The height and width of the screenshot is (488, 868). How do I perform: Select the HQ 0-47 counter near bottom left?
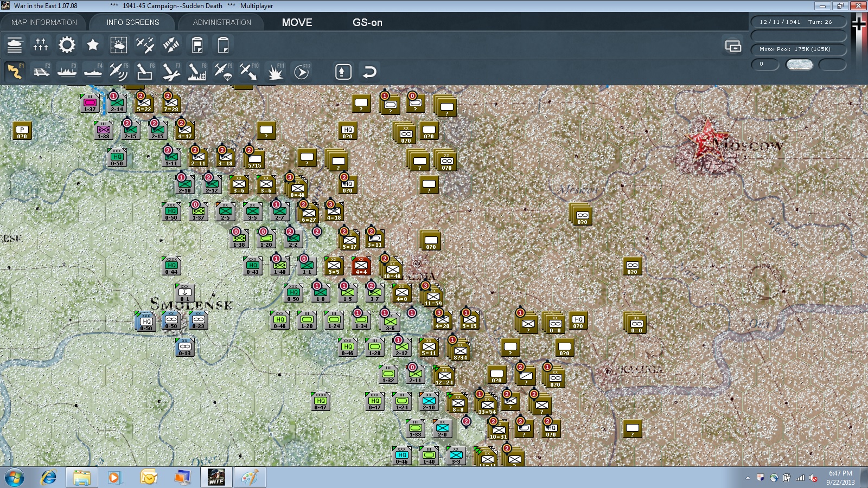[x=321, y=402]
